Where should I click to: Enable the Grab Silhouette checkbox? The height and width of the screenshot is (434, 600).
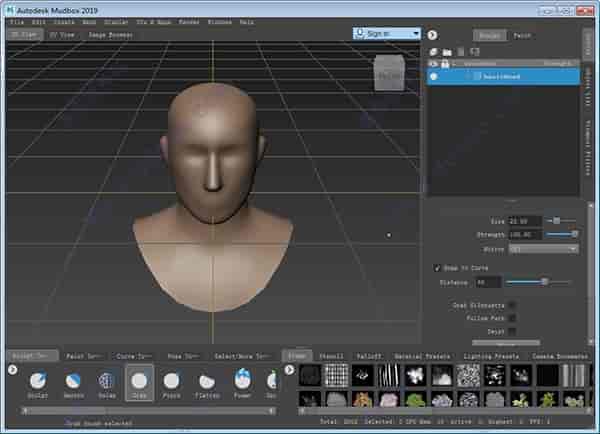[x=512, y=304]
